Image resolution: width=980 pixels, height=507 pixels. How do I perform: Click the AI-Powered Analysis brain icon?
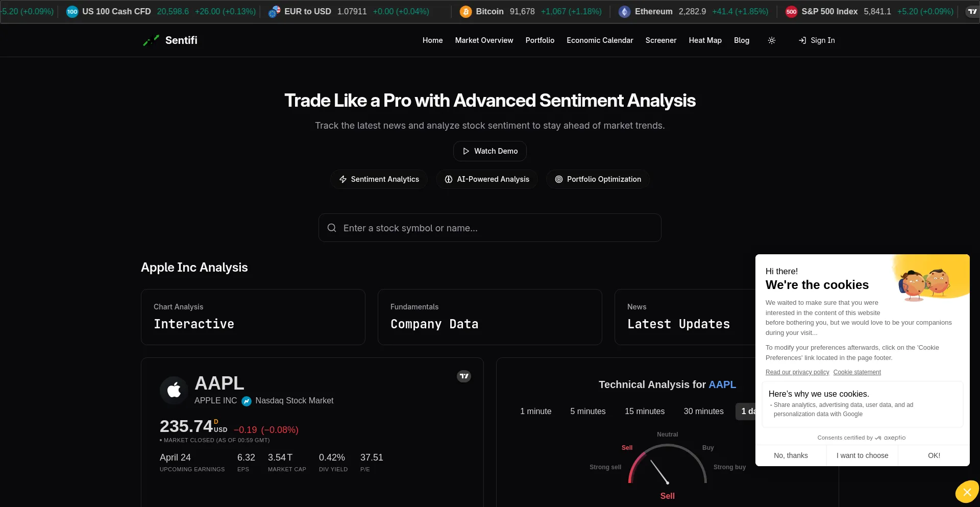point(449,179)
